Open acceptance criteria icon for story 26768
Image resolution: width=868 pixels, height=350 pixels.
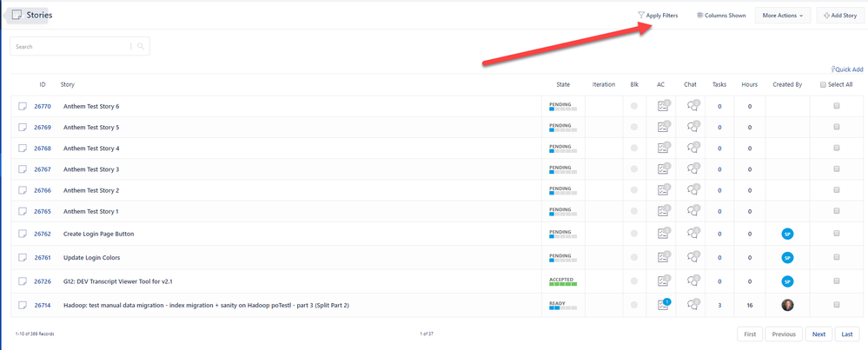pyautogui.click(x=663, y=149)
